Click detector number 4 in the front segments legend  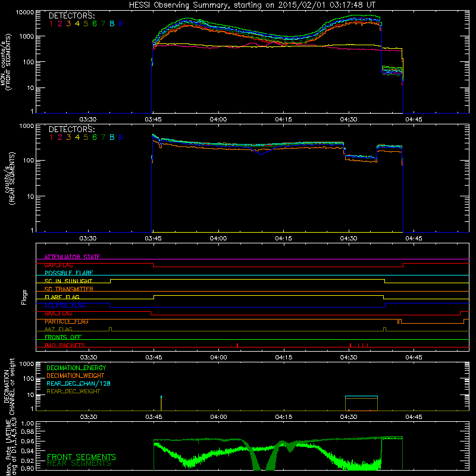point(77,23)
